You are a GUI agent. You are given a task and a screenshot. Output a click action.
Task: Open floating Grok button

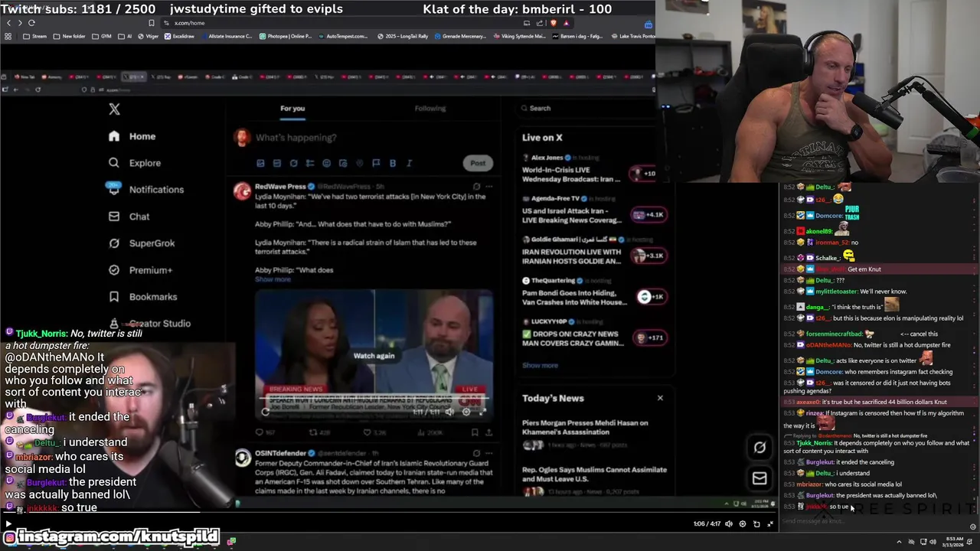coord(759,448)
